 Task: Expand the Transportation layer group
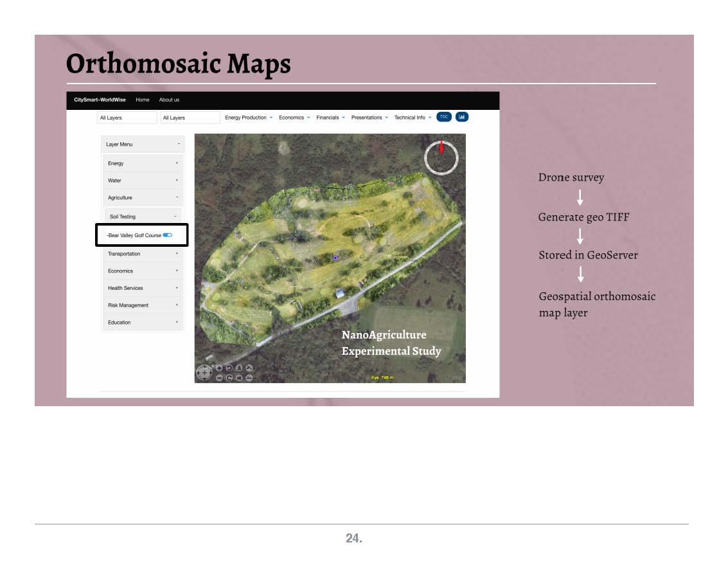(177, 254)
